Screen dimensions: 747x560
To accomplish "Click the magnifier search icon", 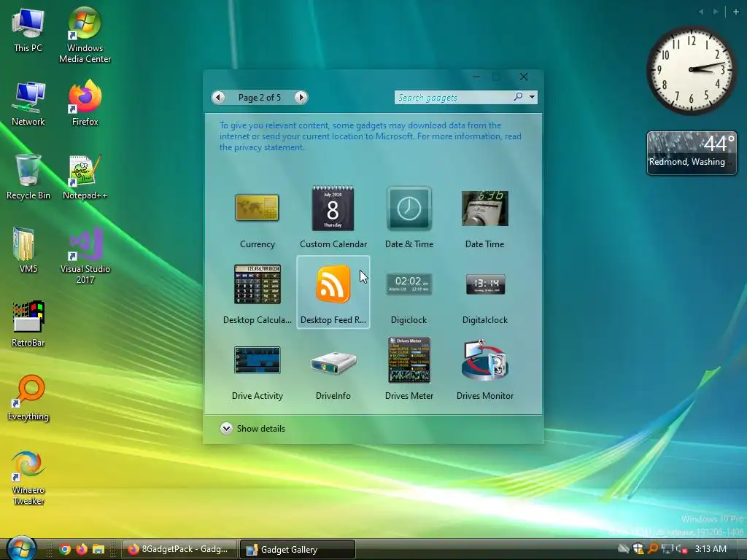I will pos(519,97).
